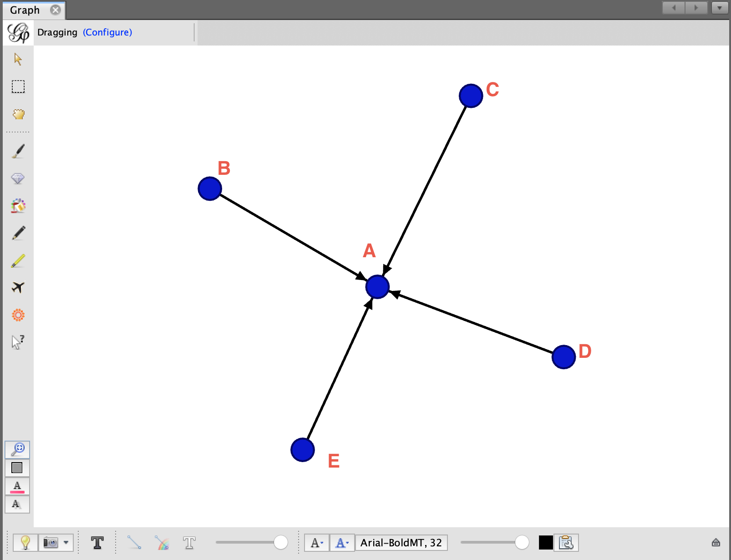Choose the diamond Sizer tool

click(x=18, y=178)
